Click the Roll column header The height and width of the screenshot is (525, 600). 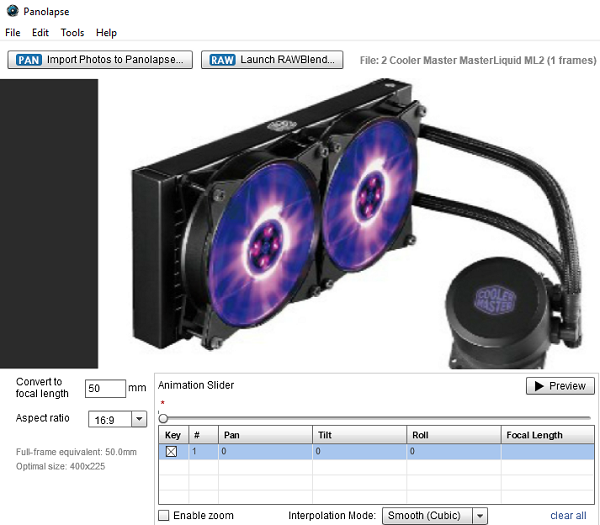(454, 435)
